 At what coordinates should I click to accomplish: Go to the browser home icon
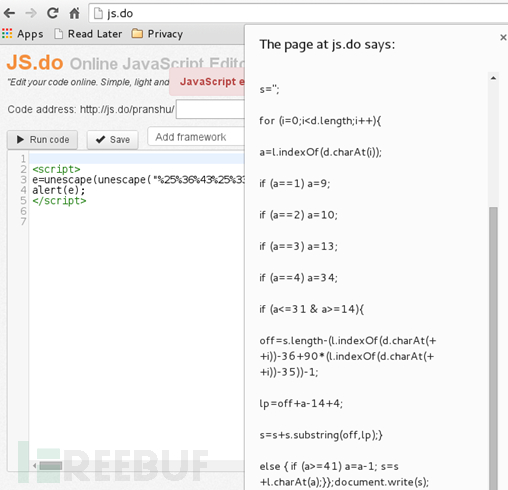click(x=74, y=13)
